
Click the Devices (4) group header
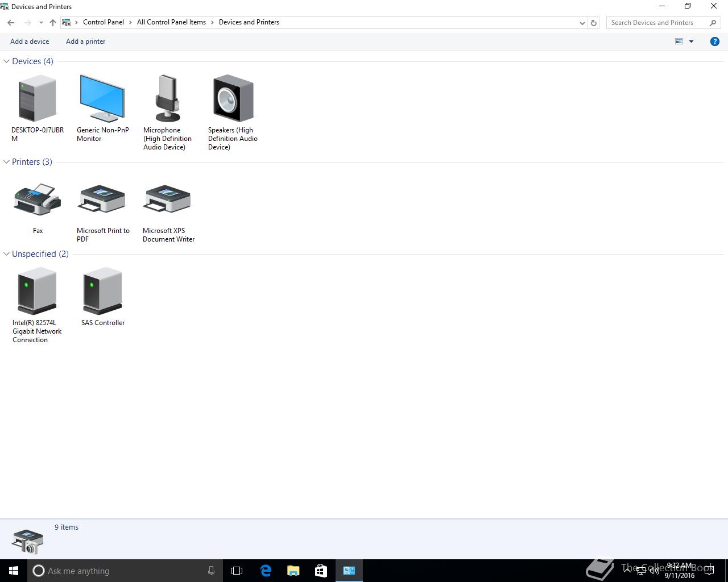[32, 61]
